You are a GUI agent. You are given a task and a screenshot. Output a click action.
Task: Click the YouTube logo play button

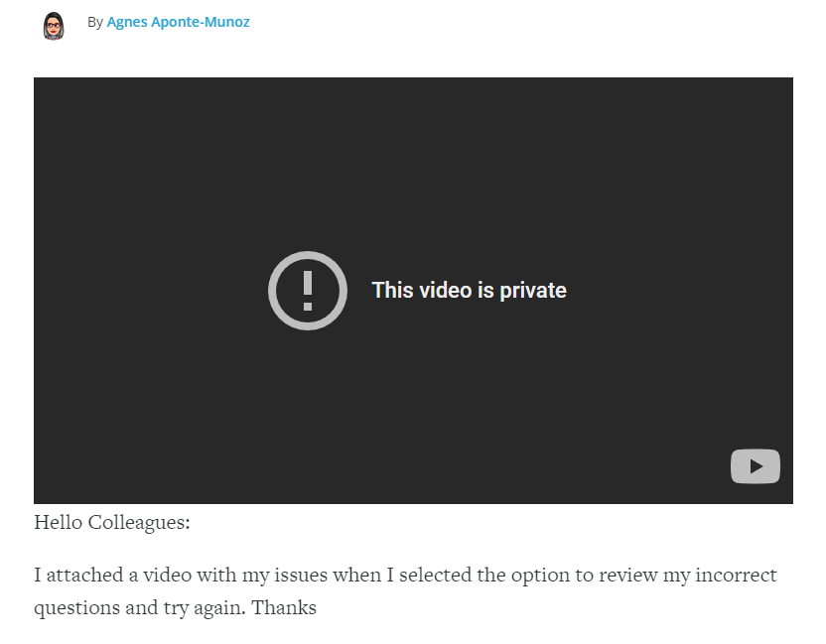click(756, 466)
